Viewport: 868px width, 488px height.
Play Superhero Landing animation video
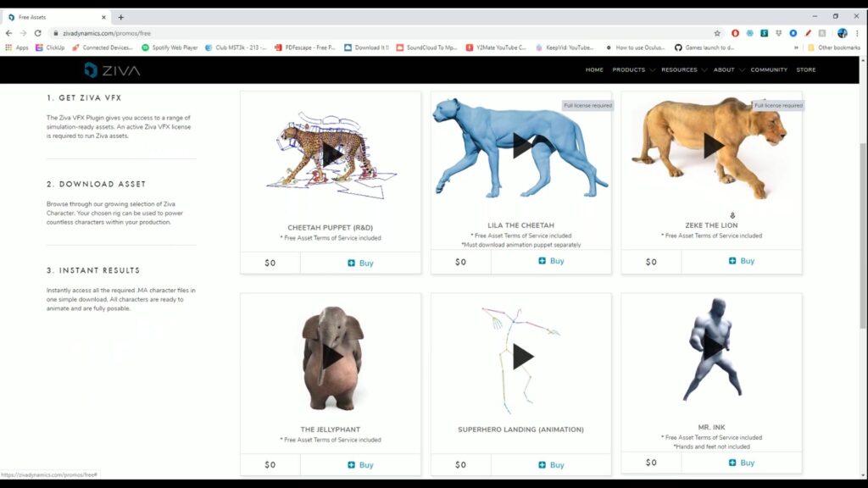tap(522, 357)
